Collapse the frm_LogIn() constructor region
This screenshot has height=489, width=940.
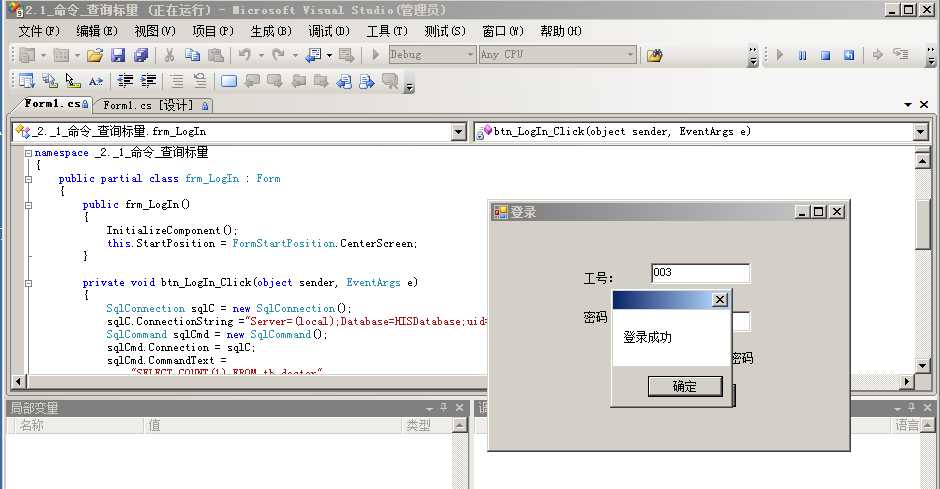click(x=28, y=205)
